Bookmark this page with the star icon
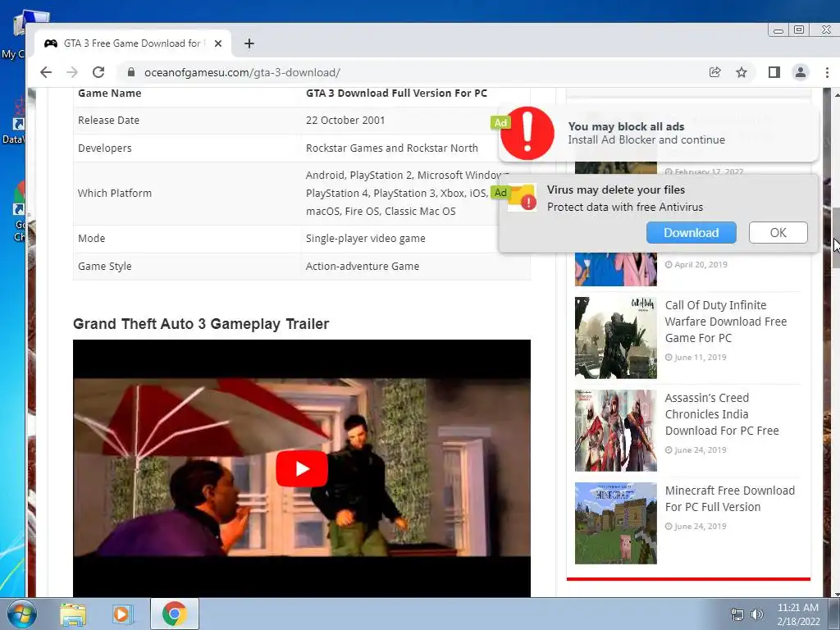This screenshot has height=630, width=840. pyautogui.click(x=742, y=72)
